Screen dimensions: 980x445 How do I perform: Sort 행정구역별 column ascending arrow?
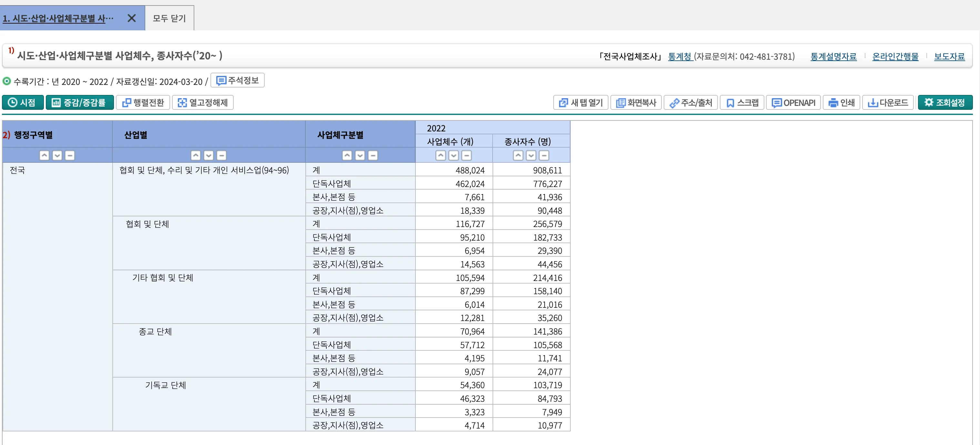pos(44,155)
